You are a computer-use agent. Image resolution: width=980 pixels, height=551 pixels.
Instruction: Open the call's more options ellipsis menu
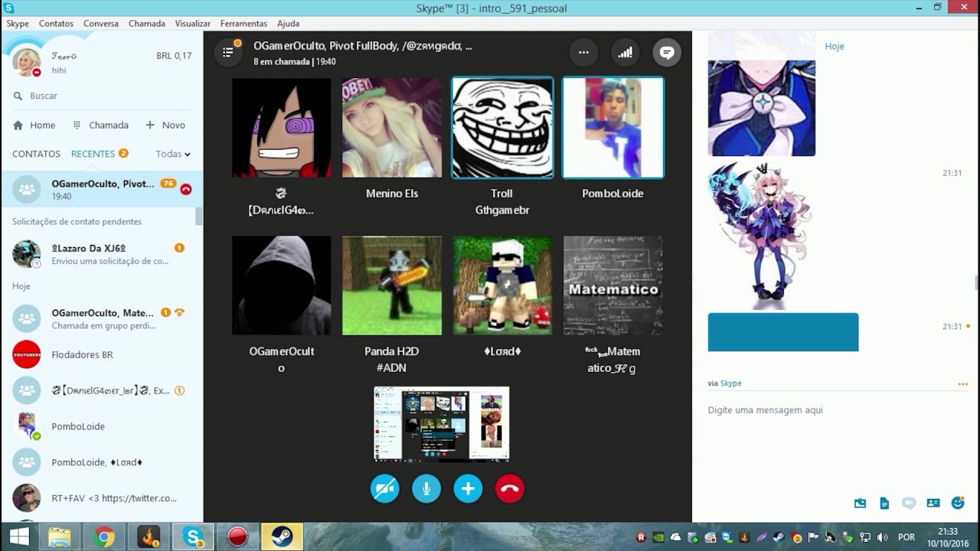tap(583, 52)
